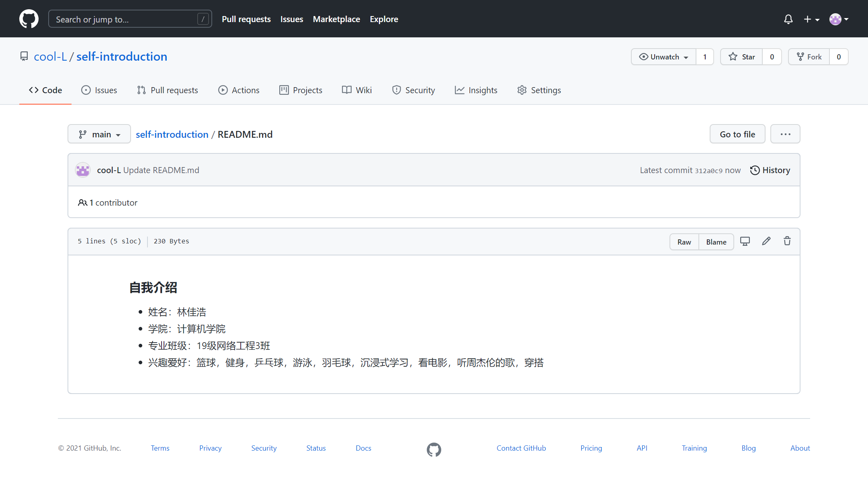This screenshot has width=868, height=494.
Task: Star the self-introduction repository
Action: [x=742, y=57]
